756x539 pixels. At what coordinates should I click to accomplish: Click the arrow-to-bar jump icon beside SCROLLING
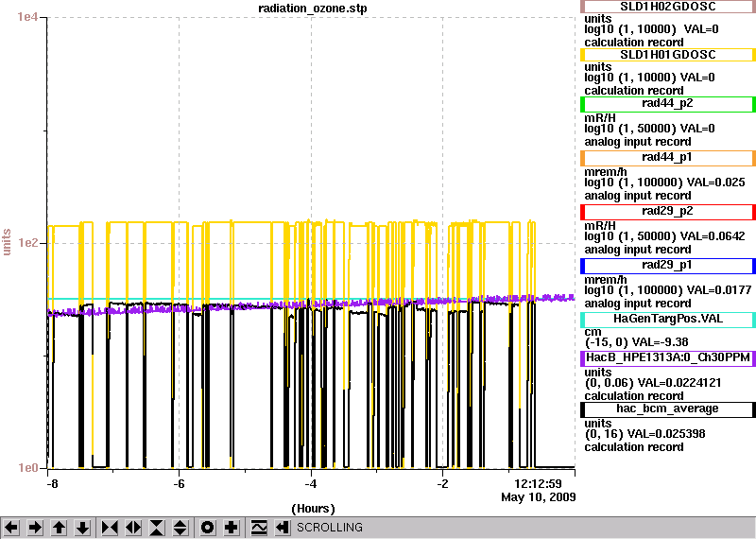[282, 528]
